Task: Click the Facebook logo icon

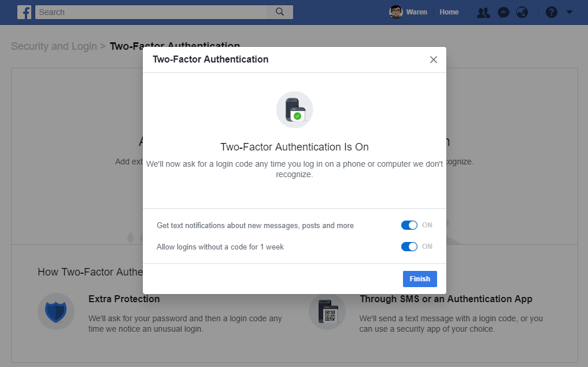Action: pos(24,12)
